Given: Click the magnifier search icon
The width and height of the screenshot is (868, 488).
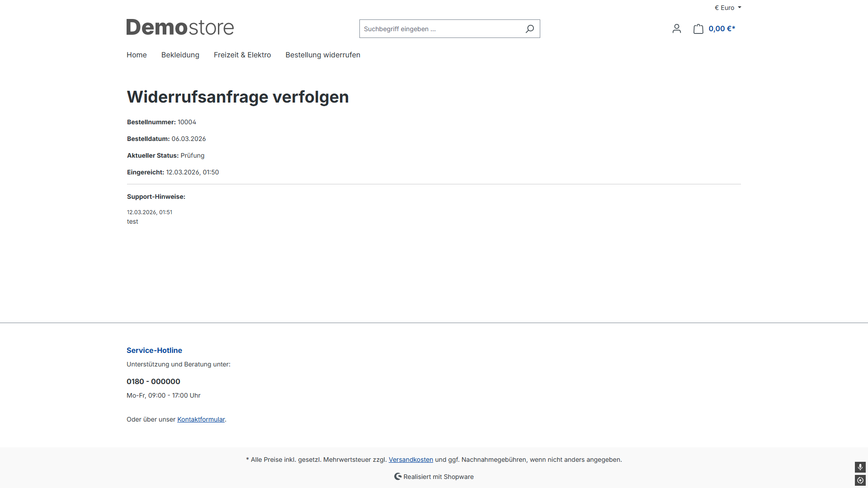Looking at the screenshot, I should pyautogui.click(x=529, y=29).
